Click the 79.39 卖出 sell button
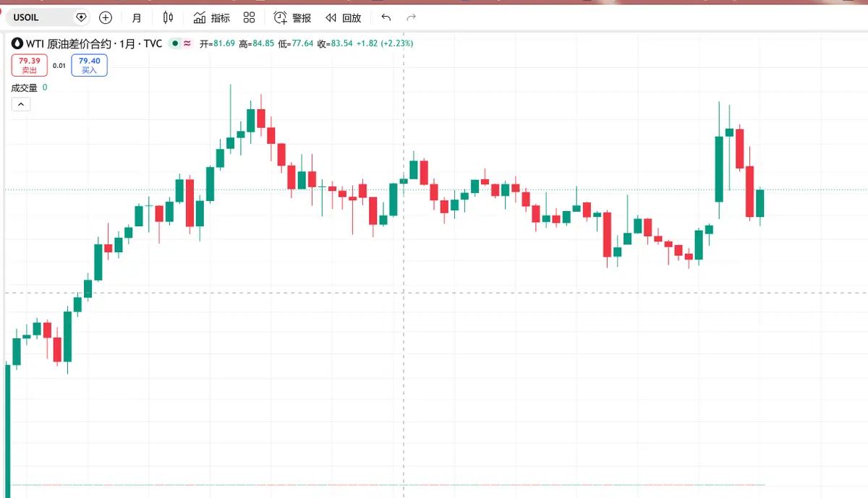This screenshot has width=868, height=498. click(x=29, y=65)
